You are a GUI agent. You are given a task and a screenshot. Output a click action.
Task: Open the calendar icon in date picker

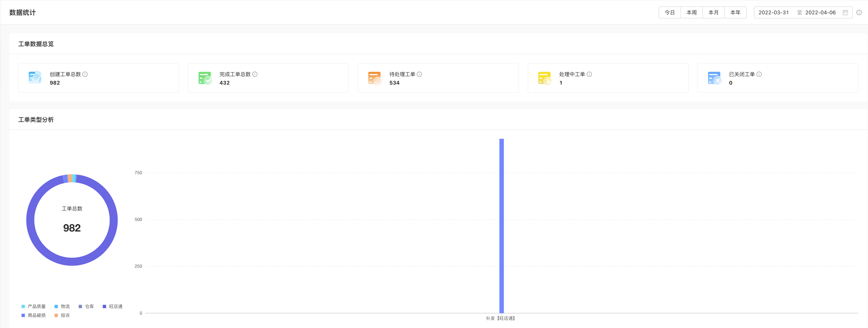[x=845, y=12]
